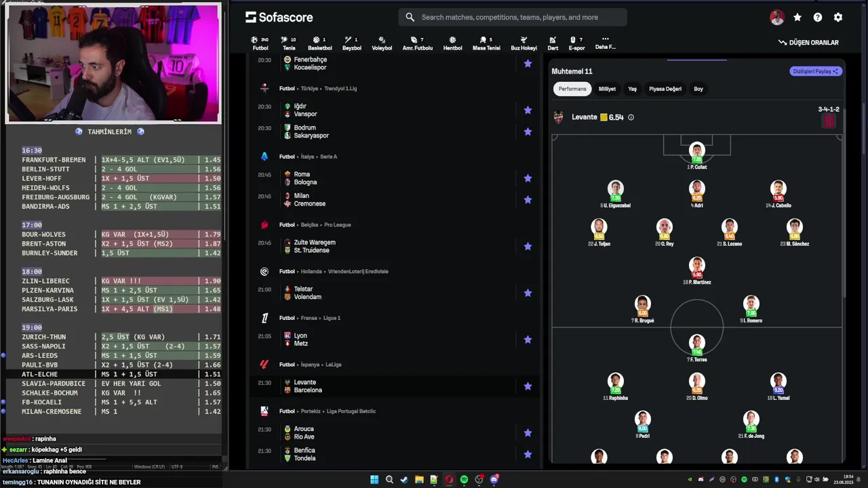This screenshot has height=488, width=868.
Task: Open the Dart sport category
Action: pyautogui.click(x=553, y=43)
